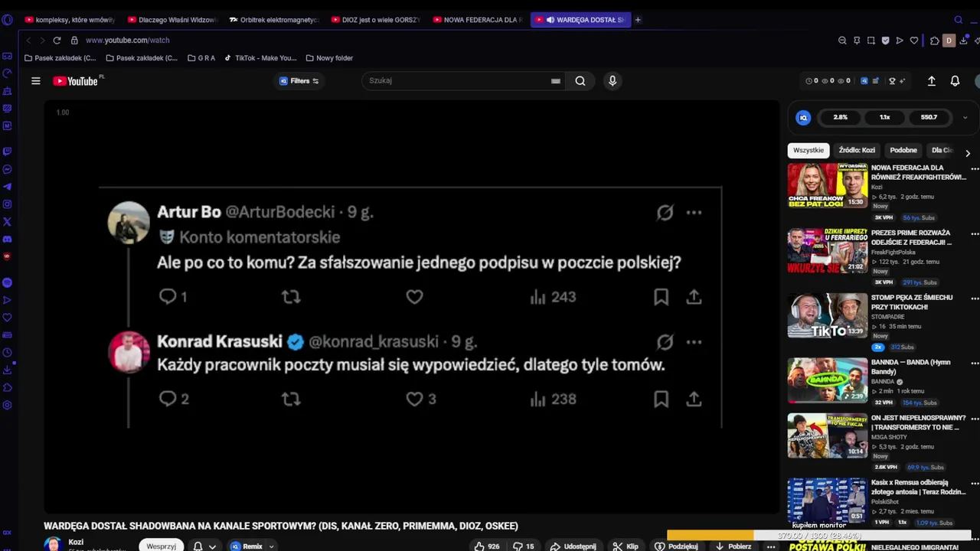Select the "Podobne" filter chip
Viewport: 980px width, 551px height.
tap(903, 151)
